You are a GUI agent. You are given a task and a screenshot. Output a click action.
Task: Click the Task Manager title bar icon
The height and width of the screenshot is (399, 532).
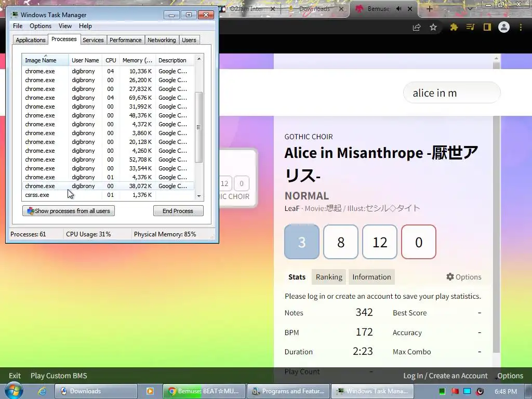click(15, 15)
